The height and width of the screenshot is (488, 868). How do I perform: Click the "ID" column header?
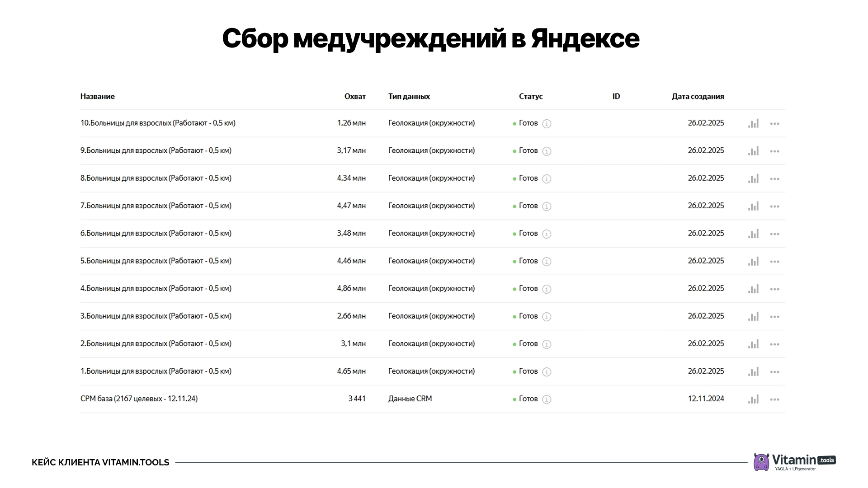point(616,96)
